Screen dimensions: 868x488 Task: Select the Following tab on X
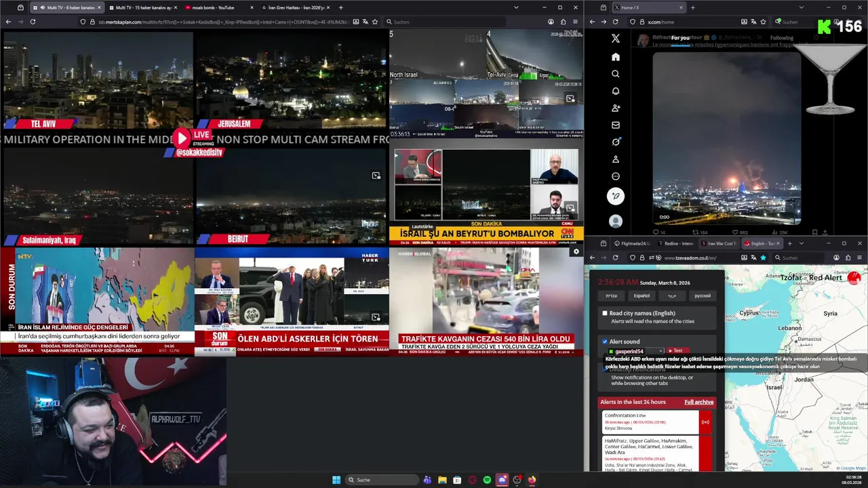coord(781,38)
